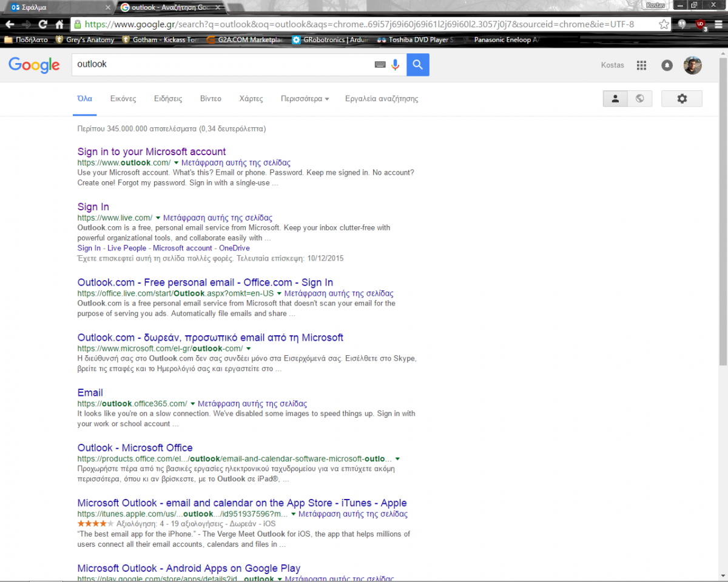Switch to the Βίντεο tab
Screen dimensions: 728x582
(x=211, y=99)
